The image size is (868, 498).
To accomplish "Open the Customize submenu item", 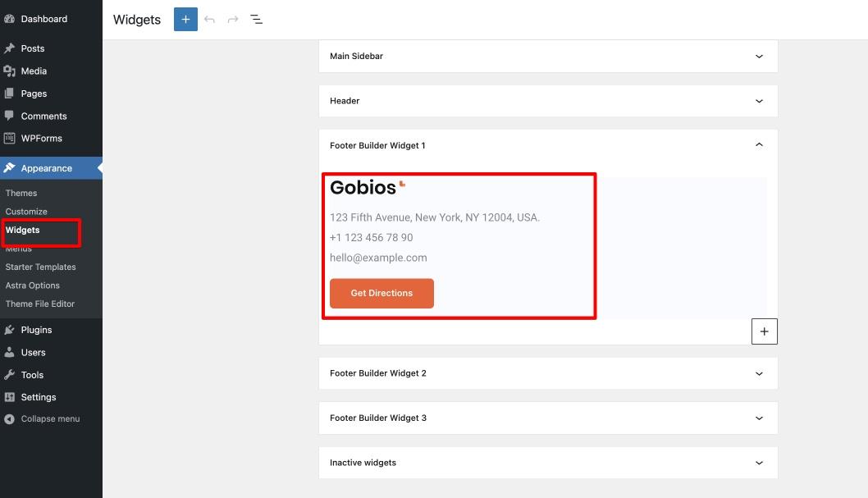I will click(26, 212).
